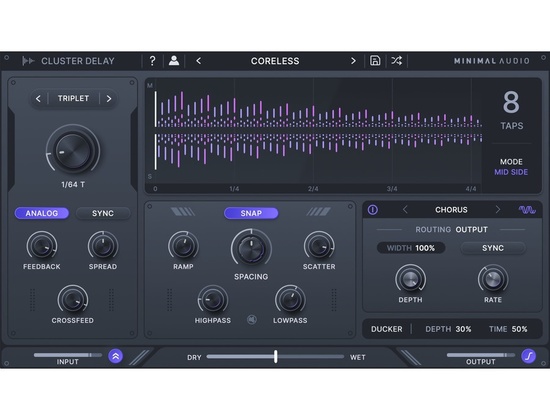
Task: Select the descending ramp pattern icon
Action: click(182, 212)
